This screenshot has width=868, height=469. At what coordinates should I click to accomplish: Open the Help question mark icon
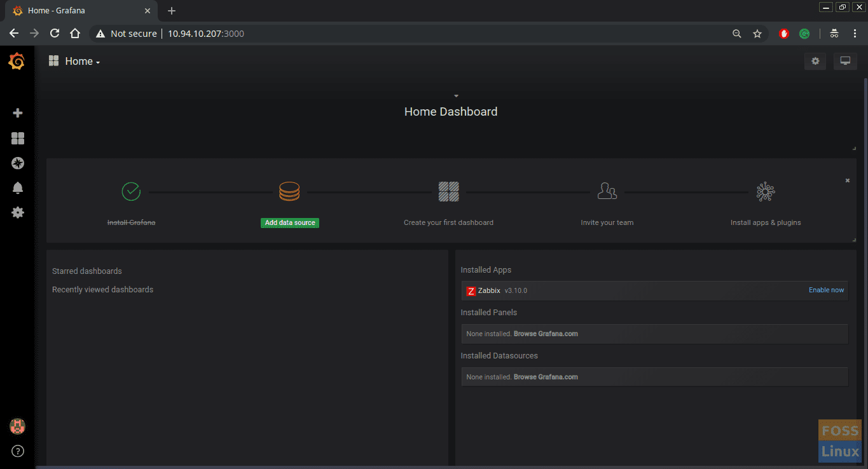[18, 451]
